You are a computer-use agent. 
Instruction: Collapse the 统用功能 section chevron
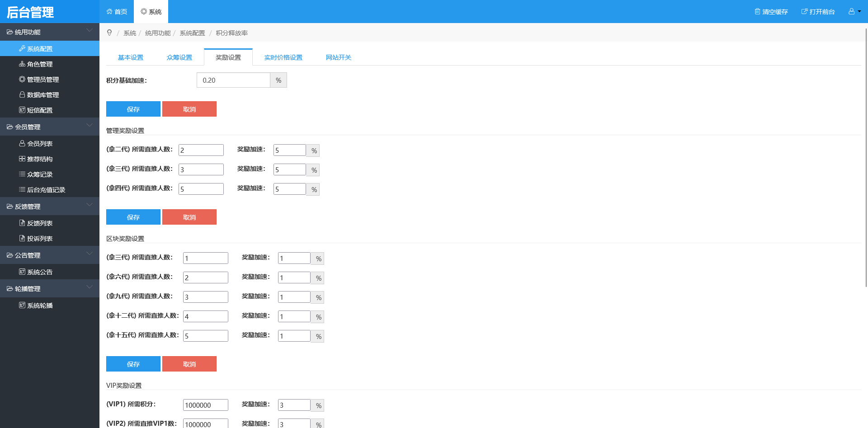90,30
